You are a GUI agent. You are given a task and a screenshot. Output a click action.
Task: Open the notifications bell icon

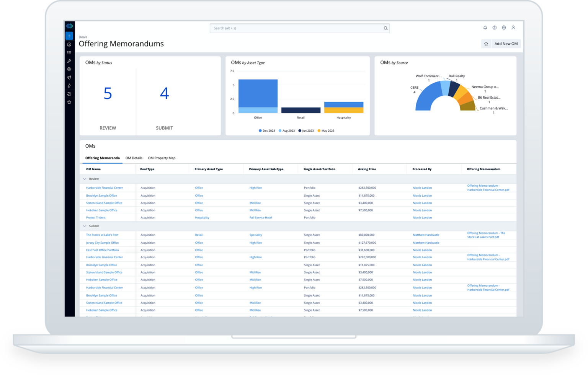pyautogui.click(x=485, y=28)
